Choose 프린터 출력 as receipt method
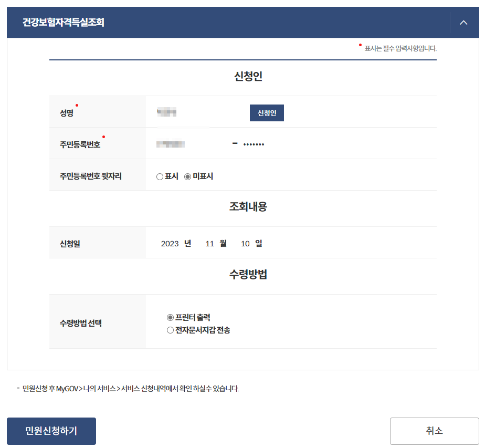485x448 pixels. [x=170, y=317]
